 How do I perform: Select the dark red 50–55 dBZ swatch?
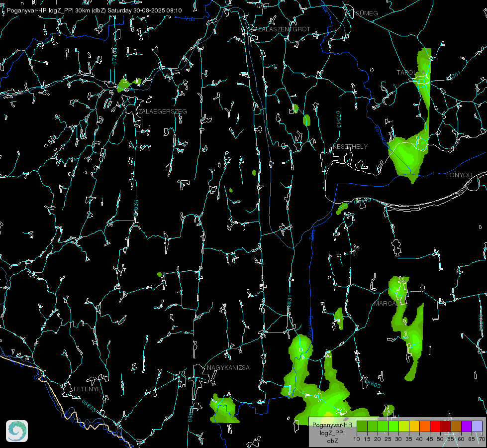pos(446,426)
